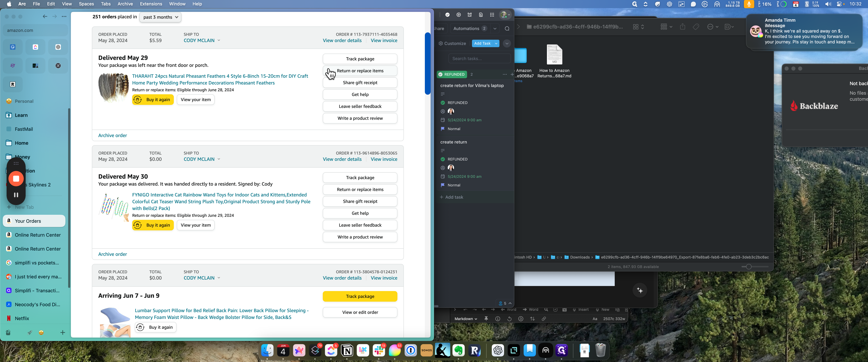The image size is (868, 362).
Task: Click the ClickUp track time play icon
Action: [458, 15]
